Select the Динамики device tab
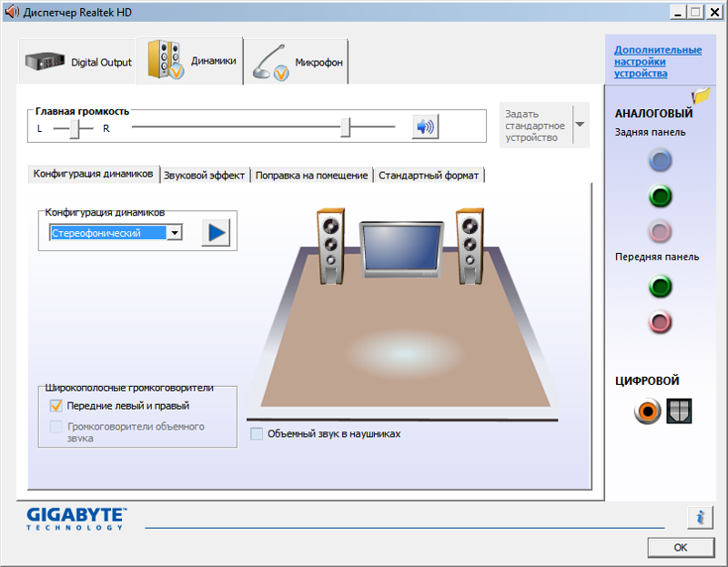728x567 pixels. (190, 61)
